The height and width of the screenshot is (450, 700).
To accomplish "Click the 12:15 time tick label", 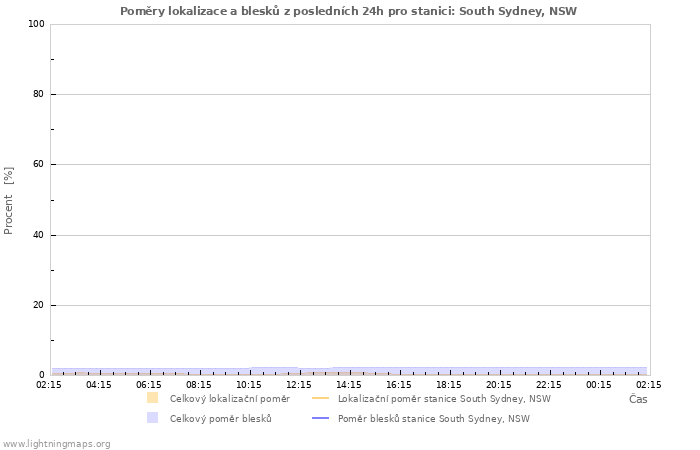I will click(x=299, y=384).
